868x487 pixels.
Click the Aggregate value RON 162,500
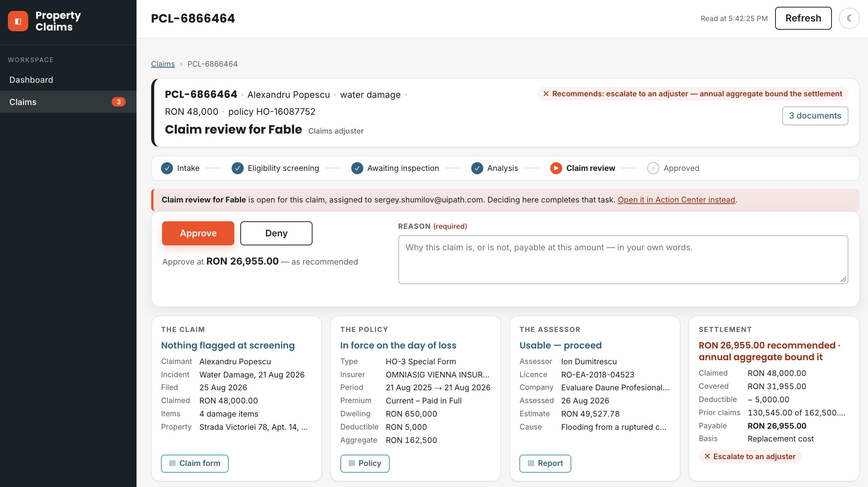pos(411,440)
